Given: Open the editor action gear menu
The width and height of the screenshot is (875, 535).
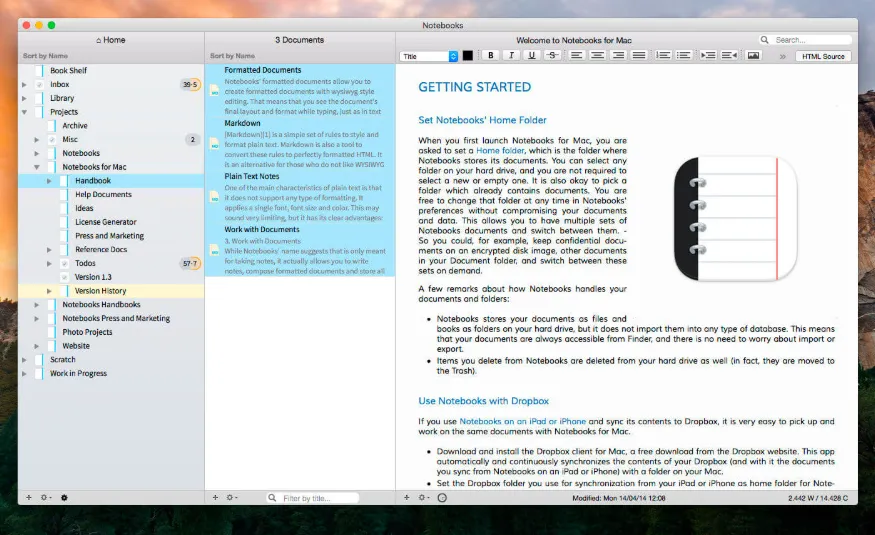Looking at the screenshot, I should 423,497.
